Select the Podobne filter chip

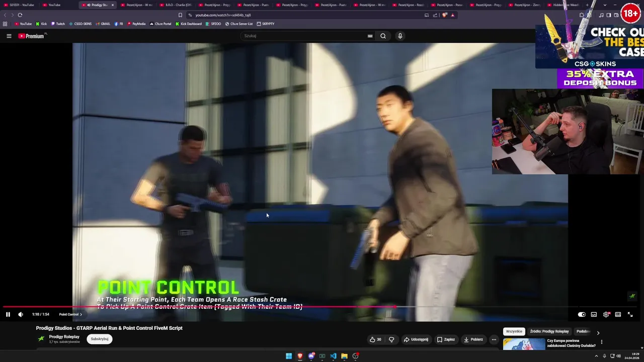583,331
